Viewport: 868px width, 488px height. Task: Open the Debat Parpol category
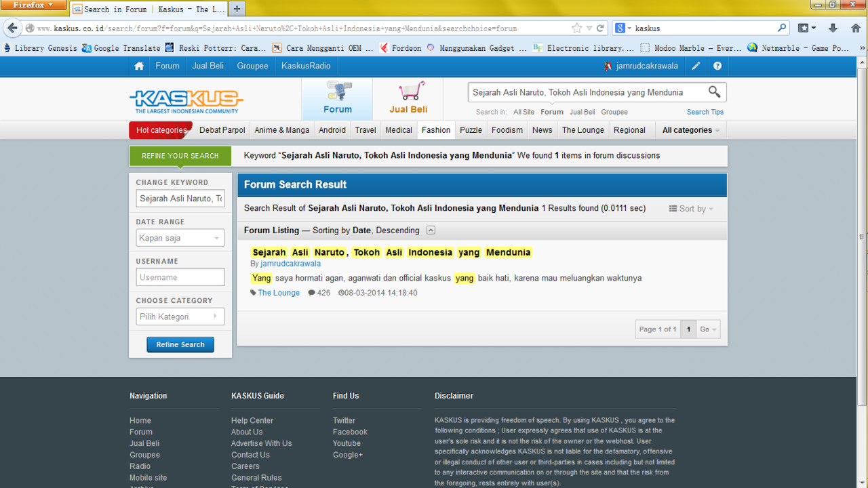point(222,130)
